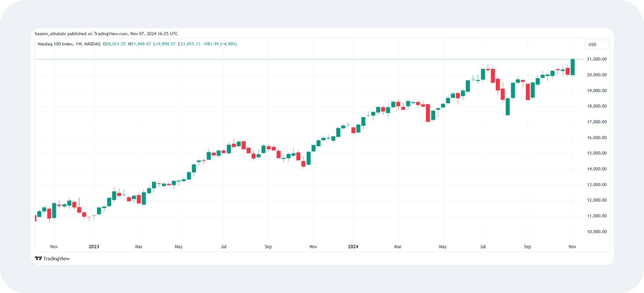Click the 11,000.00 price axis label
The width and height of the screenshot is (644, 293).
597,216
